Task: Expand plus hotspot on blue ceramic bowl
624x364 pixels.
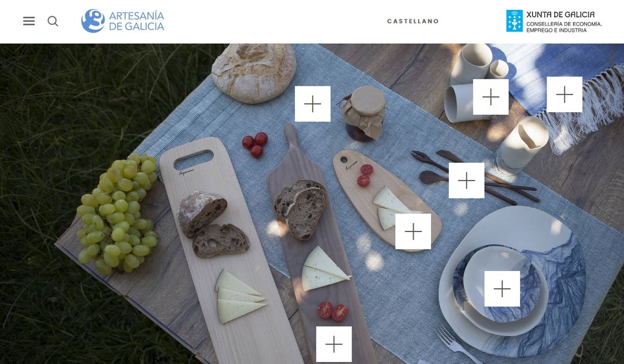Action: pos(502,289)
